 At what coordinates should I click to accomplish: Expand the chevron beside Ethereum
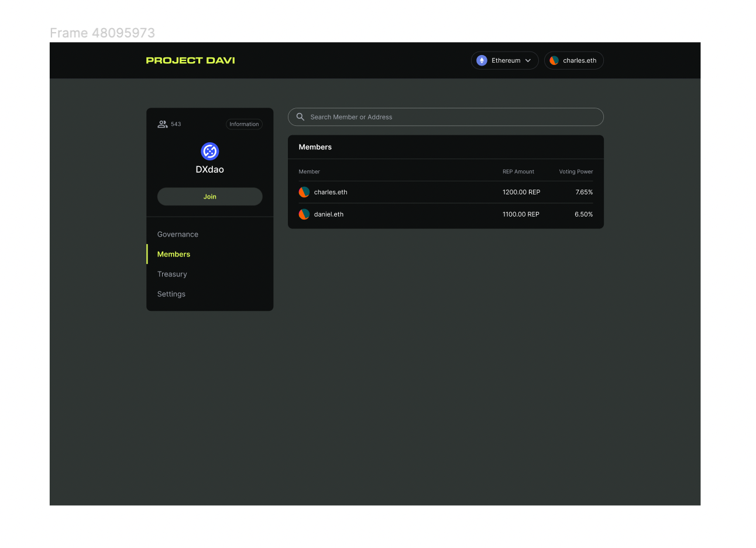tap(528, 60)
